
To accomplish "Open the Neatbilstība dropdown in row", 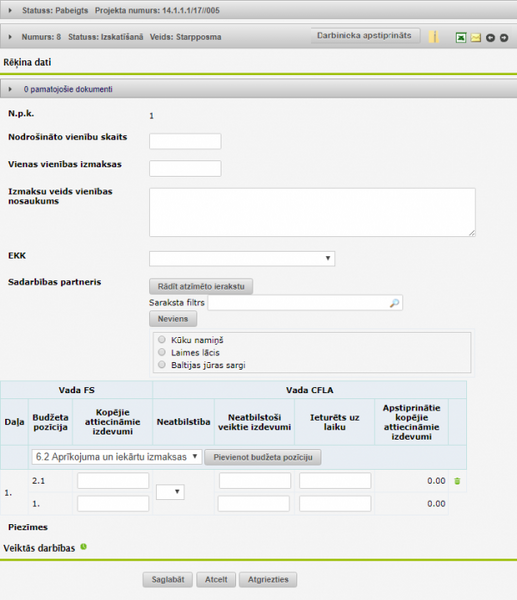I will point(170,492).
